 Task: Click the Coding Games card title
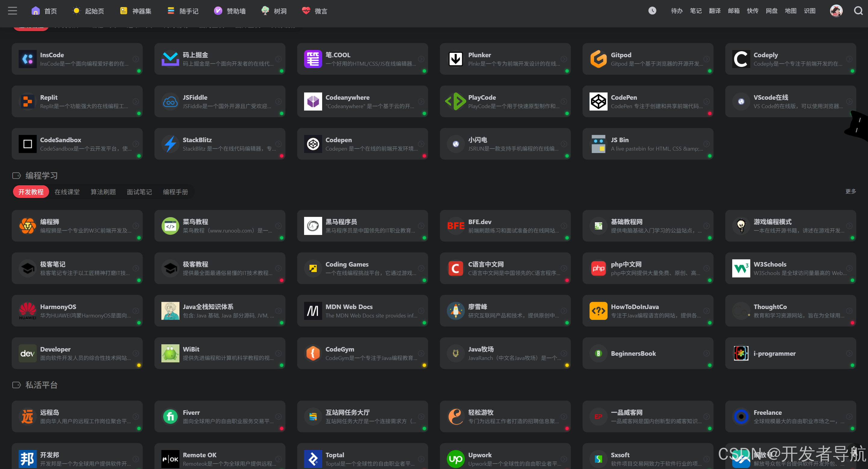347,264
